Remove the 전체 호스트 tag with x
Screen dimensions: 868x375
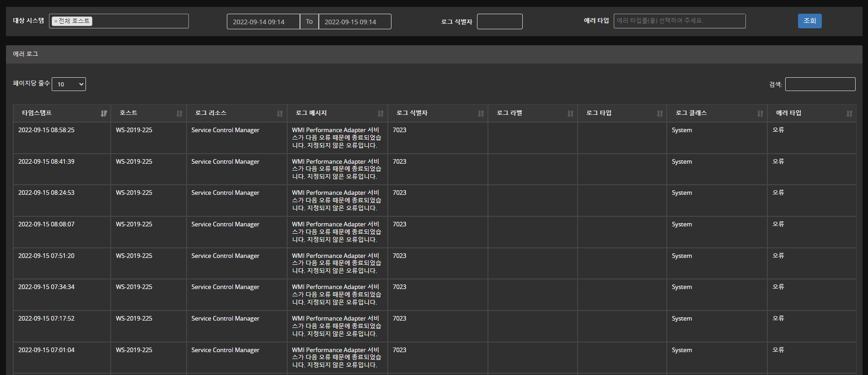56,21
